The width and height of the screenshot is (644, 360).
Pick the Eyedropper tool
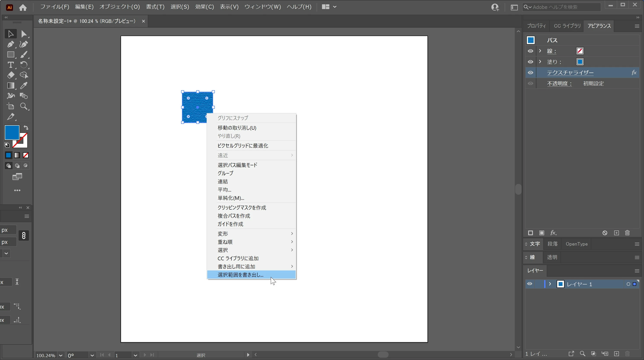[24, 86]
